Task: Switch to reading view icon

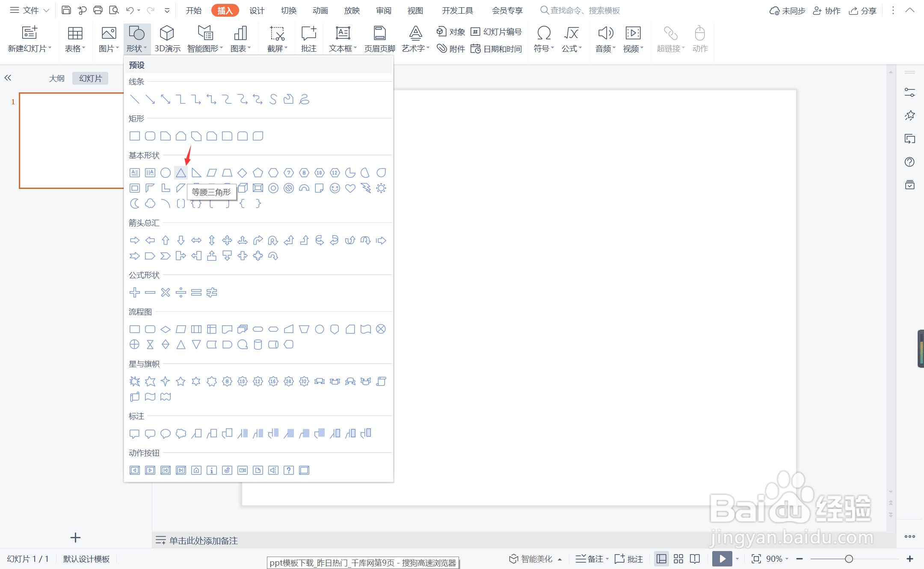Action: pyautogui.click(x=695, y=559)
